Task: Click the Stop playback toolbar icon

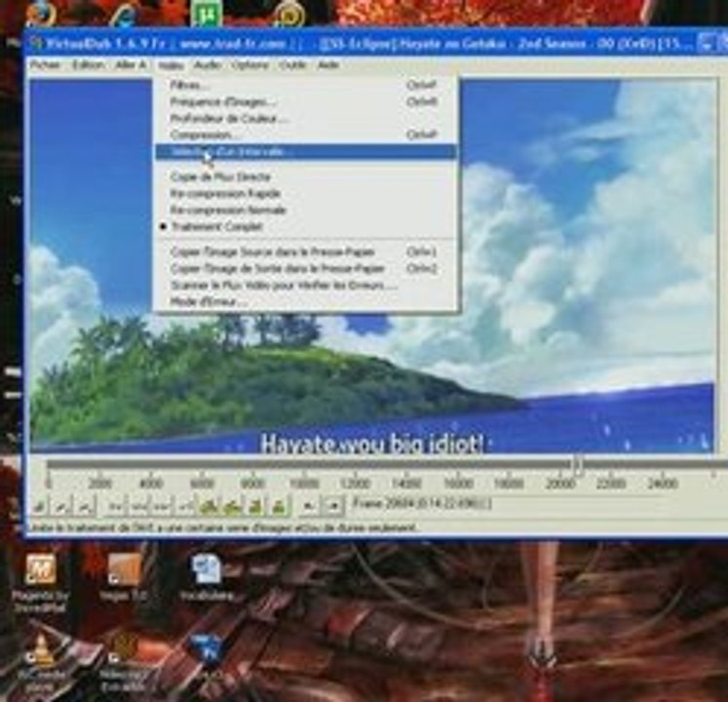Action: tap(39, 506)
